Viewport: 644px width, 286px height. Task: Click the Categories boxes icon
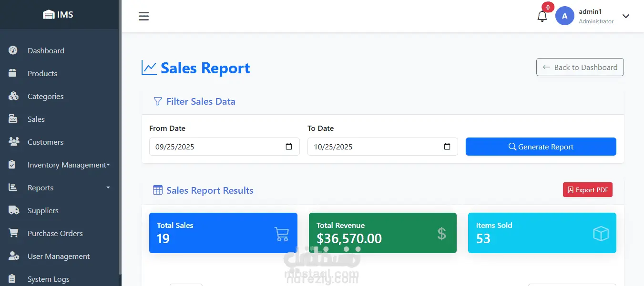pyautogui.click(x=13, y=96)
